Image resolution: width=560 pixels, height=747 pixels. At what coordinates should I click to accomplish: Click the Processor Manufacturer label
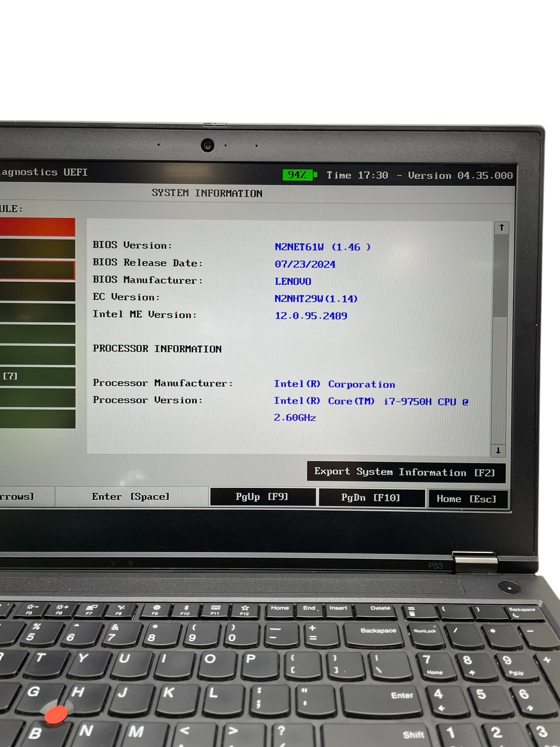click(163, 383)
